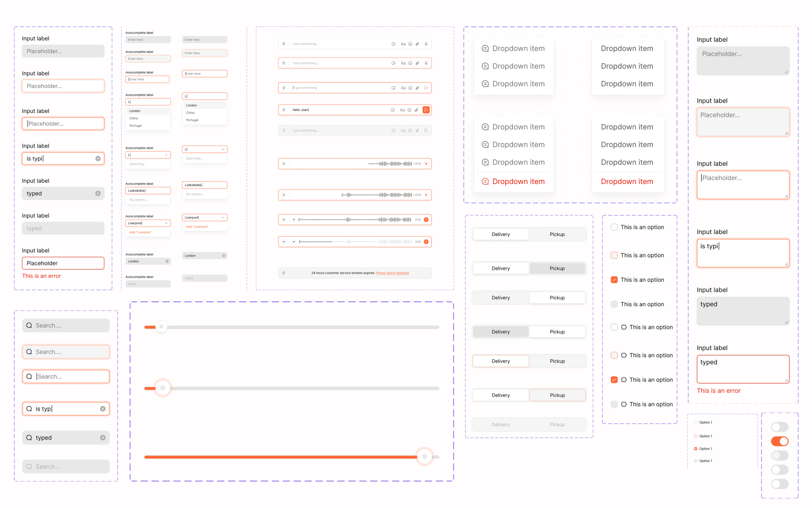Click the faded disabled Pickup tab

tap(557, 424)
